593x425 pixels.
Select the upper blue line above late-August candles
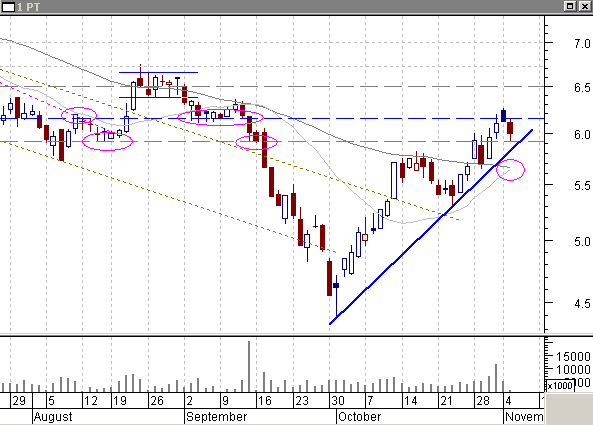coord(158,72)
